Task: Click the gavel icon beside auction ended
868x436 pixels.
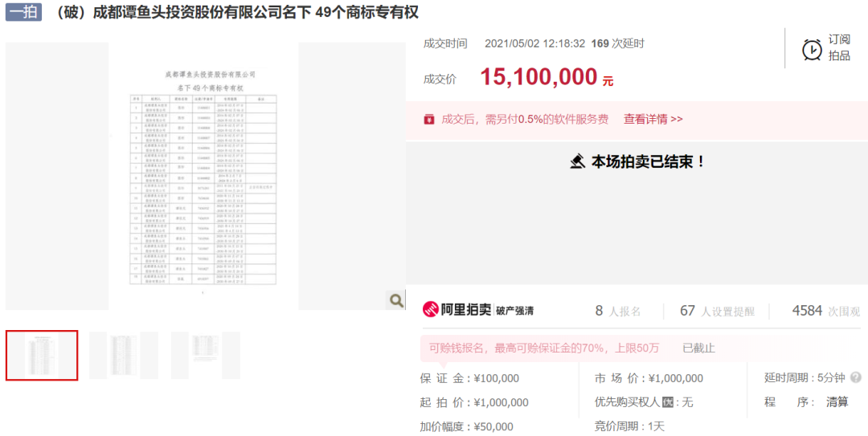Action: (577, 161)
